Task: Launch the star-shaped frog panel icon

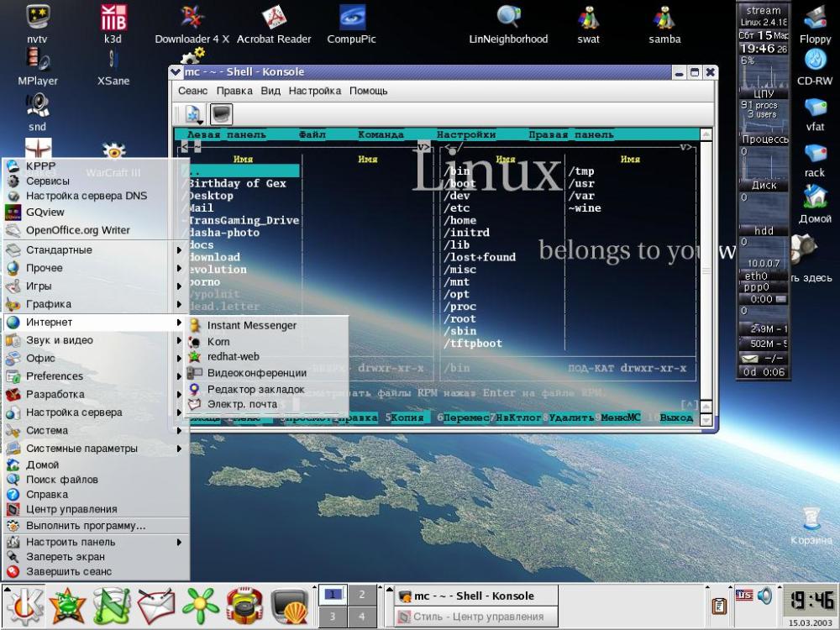Action: click(x=67, y=606)
